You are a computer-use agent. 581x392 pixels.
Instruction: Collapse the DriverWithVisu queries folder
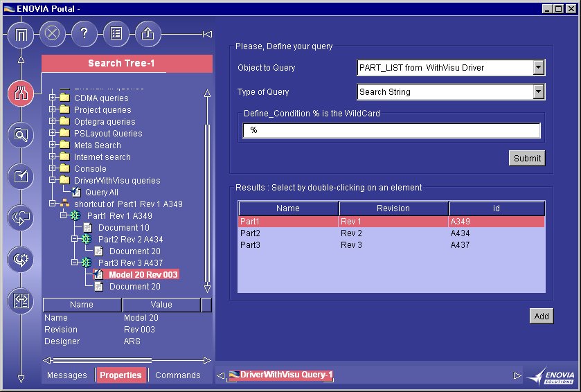(52, 180)
